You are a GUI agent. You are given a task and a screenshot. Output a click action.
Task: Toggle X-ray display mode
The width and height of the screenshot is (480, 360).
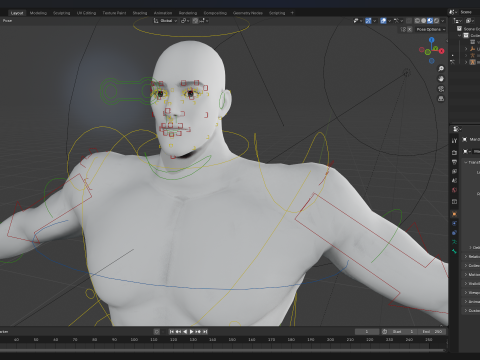click(x=409, y=21)
